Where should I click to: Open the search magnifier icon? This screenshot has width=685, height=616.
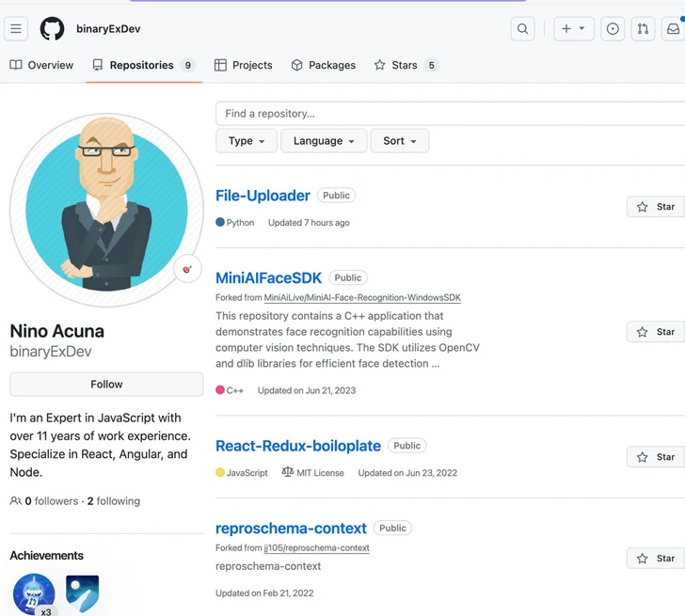[x=523, y=29]
